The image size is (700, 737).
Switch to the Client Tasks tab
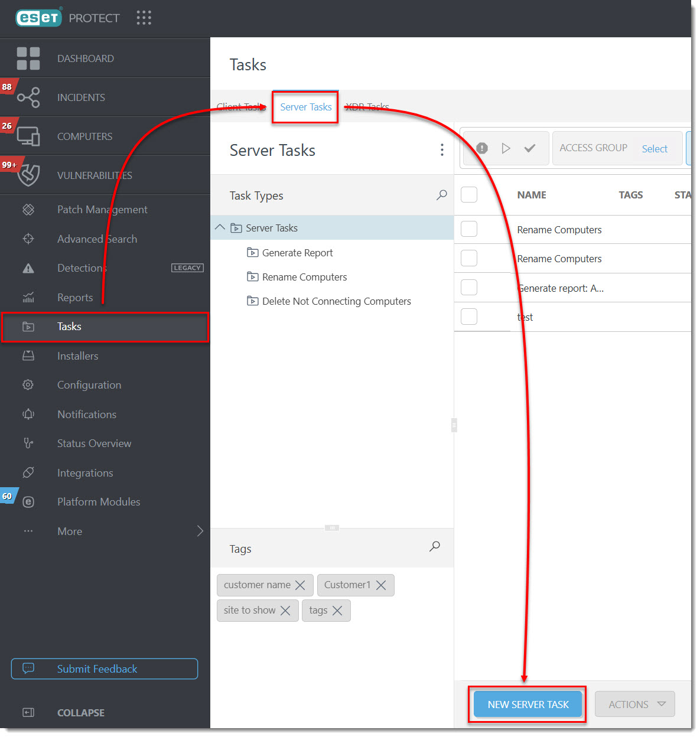pos(240,107)
